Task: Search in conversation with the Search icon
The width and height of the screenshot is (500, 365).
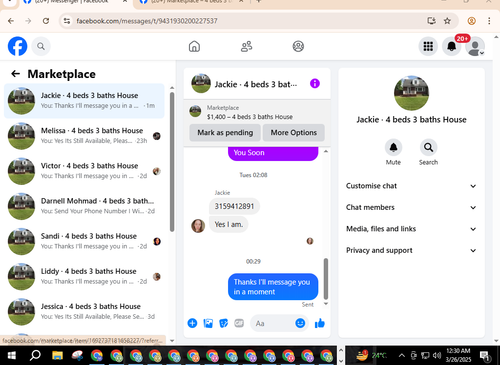Action: [x=428, y=147]
